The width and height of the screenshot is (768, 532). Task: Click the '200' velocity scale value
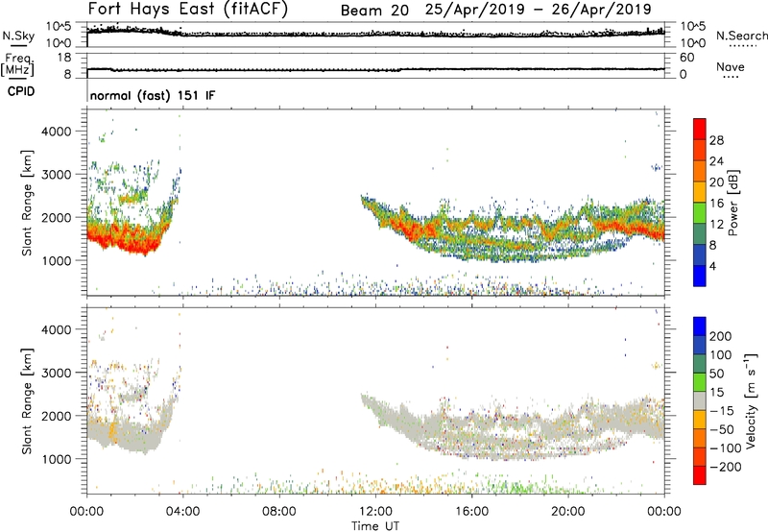click(x=720, y=336)
